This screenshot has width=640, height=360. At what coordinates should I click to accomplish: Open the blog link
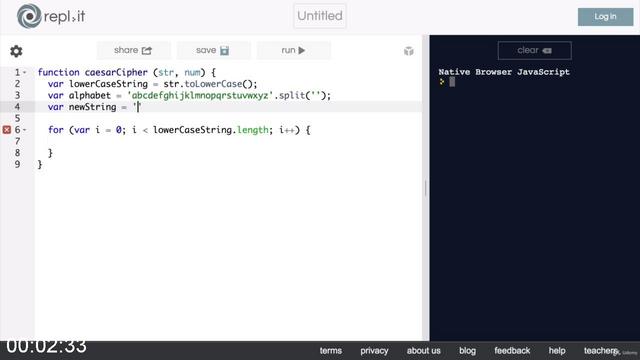(467, 351)
